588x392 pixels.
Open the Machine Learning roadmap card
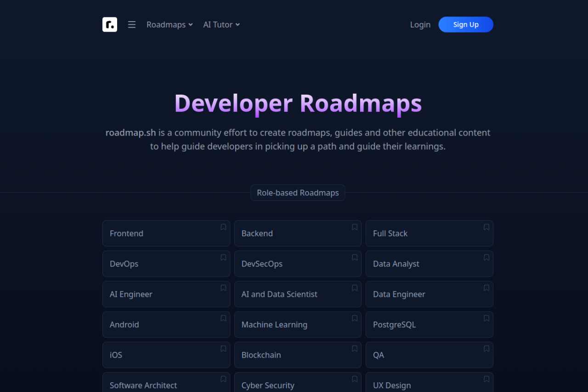pyautogui.click(x=298, y=324)
